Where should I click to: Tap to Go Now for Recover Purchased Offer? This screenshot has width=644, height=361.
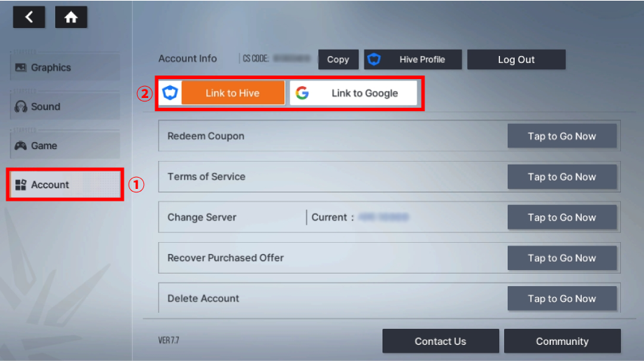coord(561,258)
